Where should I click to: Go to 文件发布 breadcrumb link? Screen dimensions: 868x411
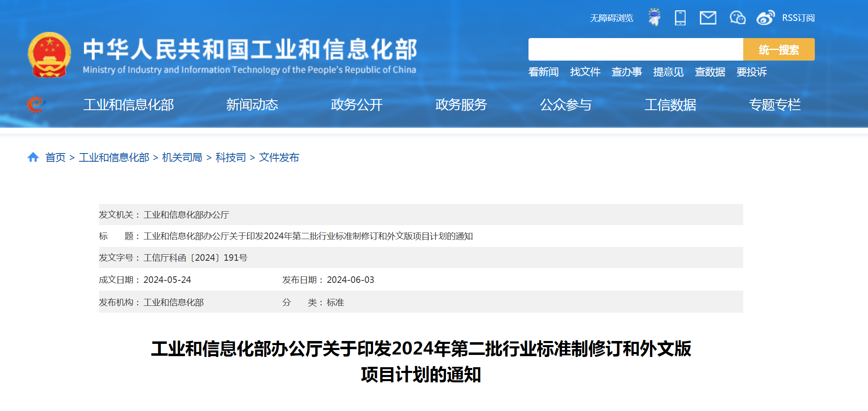tap(279, 158)
